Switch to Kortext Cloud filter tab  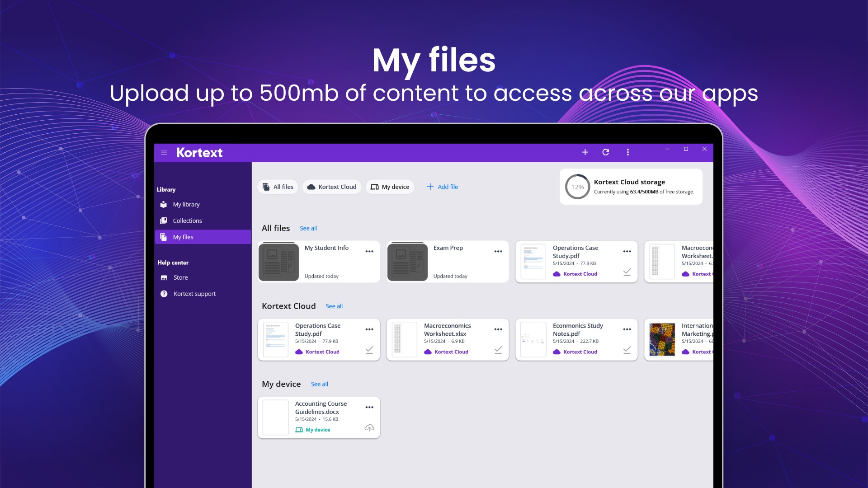click(332, 187)
